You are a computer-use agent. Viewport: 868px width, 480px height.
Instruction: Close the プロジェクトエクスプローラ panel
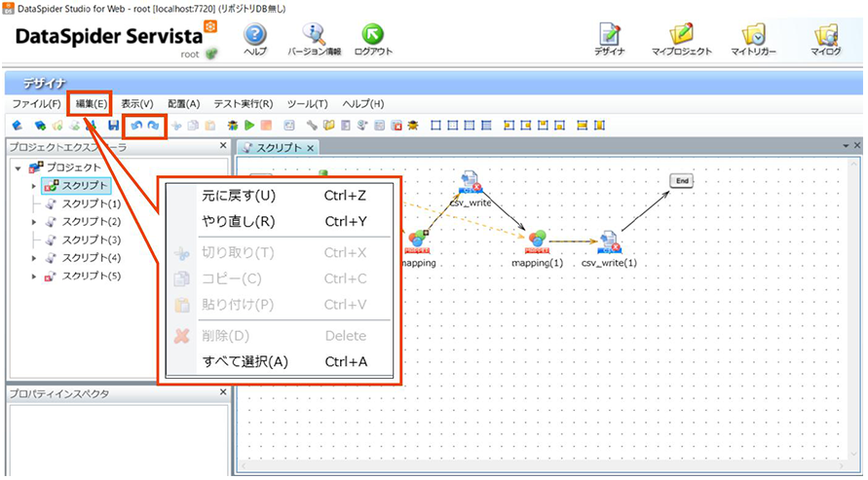click(x=223, y=147)
